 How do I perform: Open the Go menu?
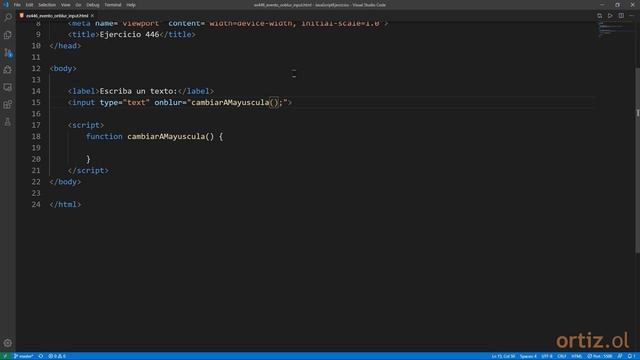pos(78,5)
